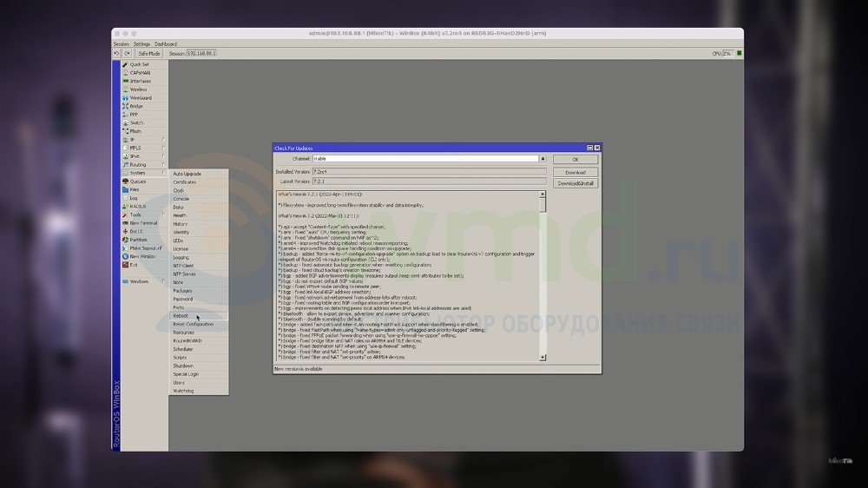Screen dimensions: 868x488
Task: Click the Undo arrow toolbar icon
Action: point(117,53)
